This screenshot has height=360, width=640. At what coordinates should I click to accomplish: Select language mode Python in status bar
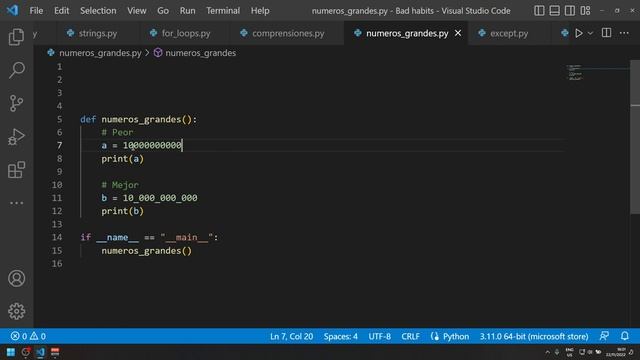456,336
